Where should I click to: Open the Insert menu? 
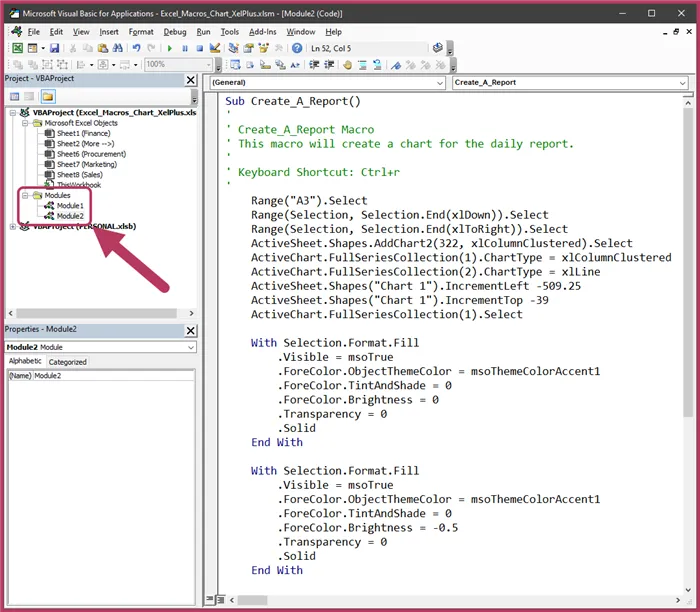coord(108,32)
